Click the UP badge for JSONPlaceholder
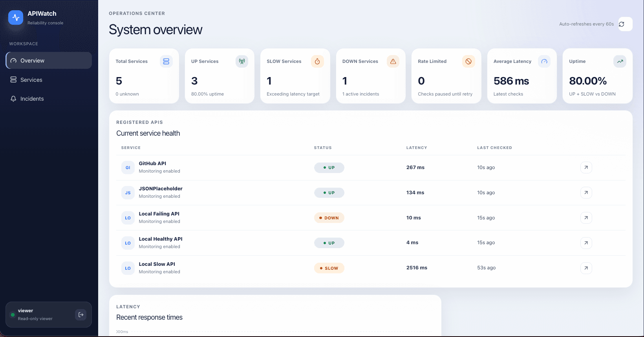This screenshot has width=644, height=337. point(329,193)
